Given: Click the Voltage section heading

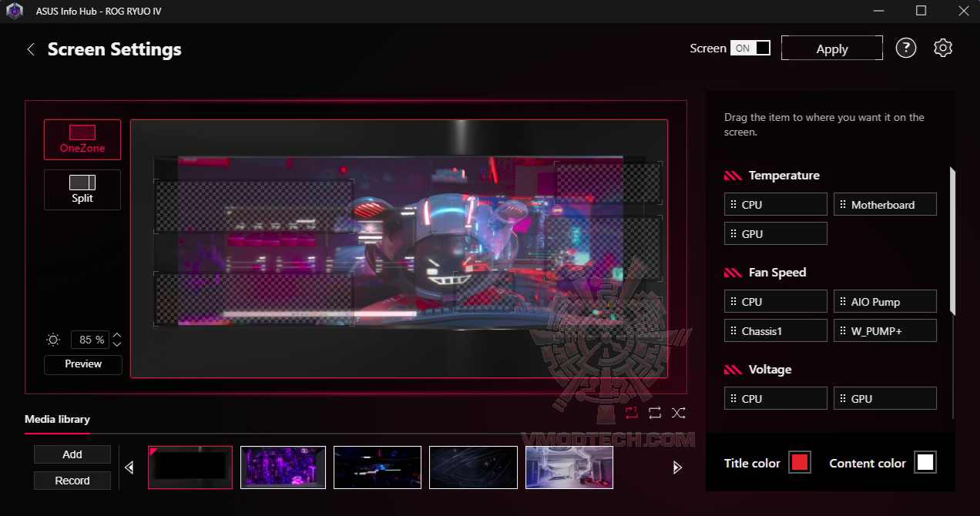Looking at the screenshot, I should click(x=770, y=370).
